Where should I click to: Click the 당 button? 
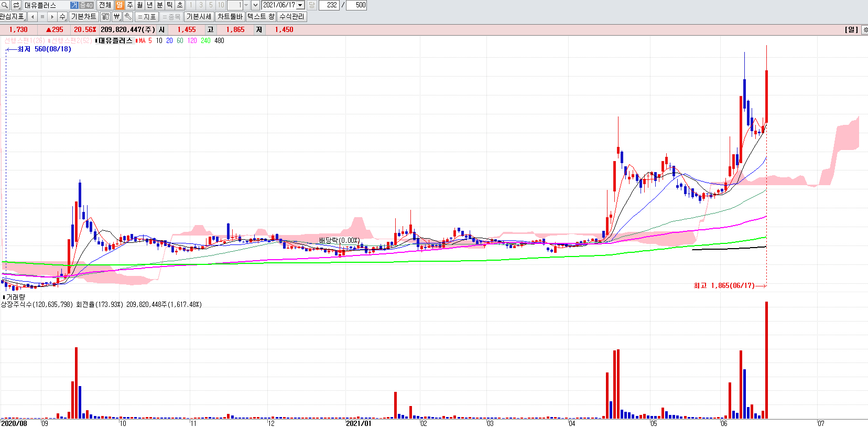[311, 5]
